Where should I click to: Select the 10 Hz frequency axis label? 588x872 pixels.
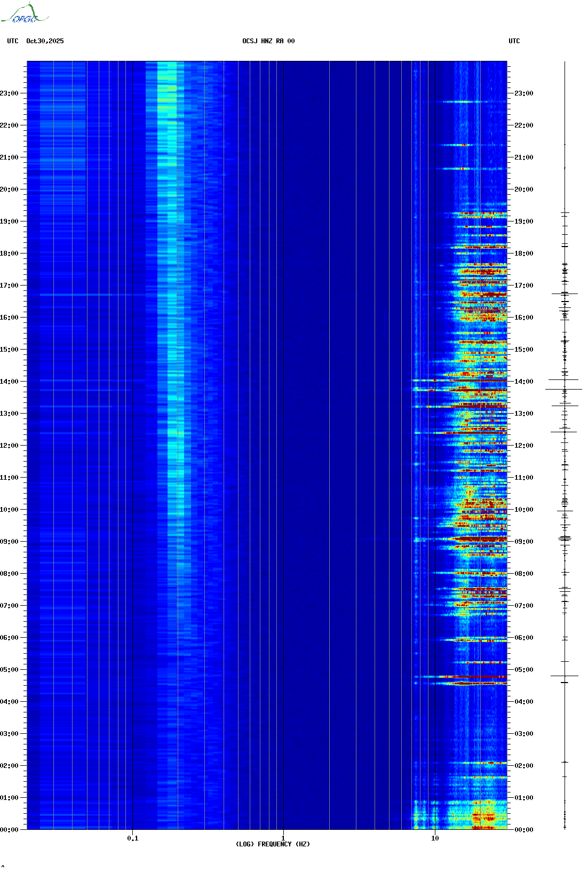tap(435, 838)
